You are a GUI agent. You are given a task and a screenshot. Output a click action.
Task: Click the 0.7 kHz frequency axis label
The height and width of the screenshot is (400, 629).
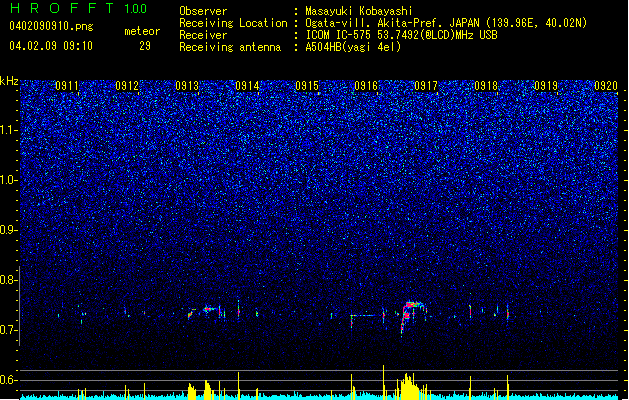(9, 330)
